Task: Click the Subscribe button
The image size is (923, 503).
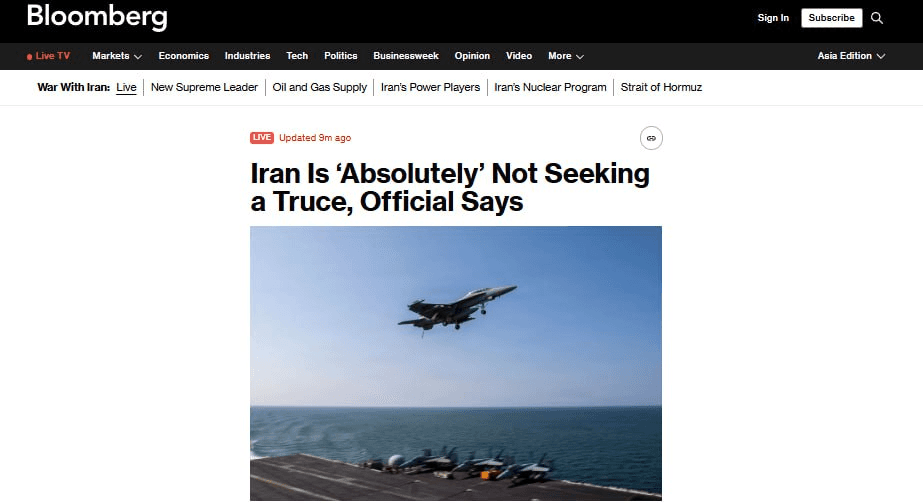Action: (x=831, y=18)
